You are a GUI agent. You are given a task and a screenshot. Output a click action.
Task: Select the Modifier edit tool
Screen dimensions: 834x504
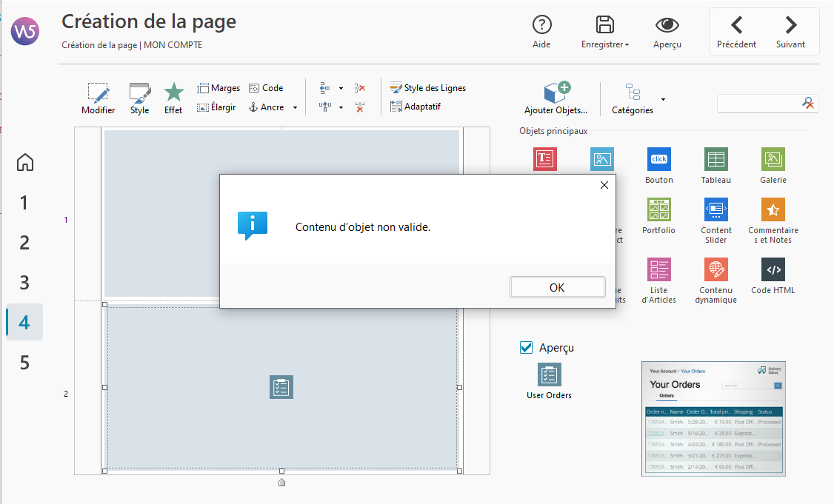[98, 98]
